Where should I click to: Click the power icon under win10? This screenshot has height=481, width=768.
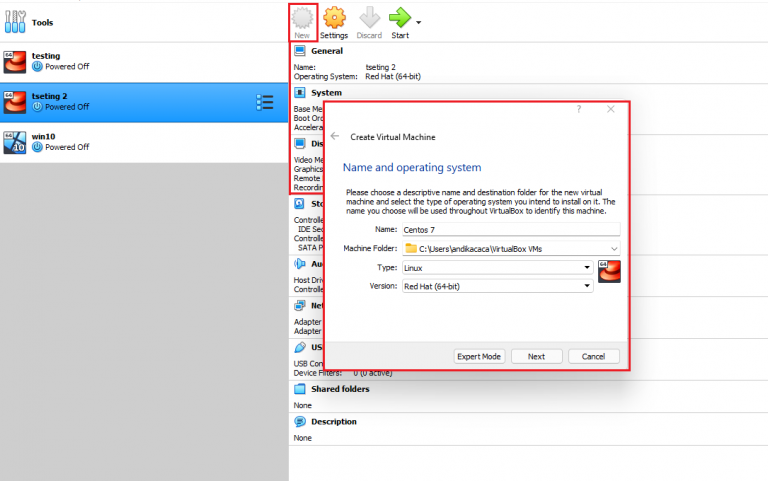point(37,147)
